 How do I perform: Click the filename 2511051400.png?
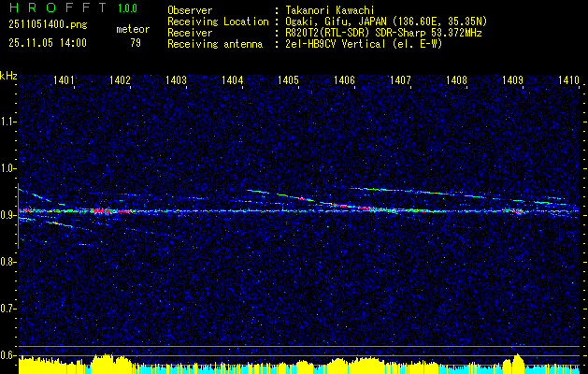pos(48,25)
